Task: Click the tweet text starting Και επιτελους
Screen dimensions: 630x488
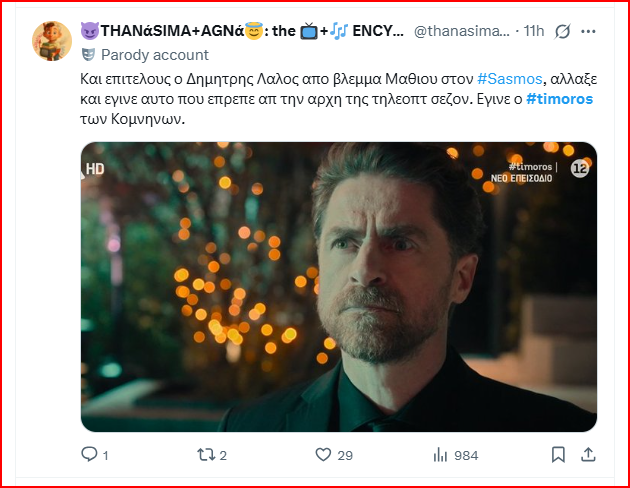Action: (x=339, y=99)
